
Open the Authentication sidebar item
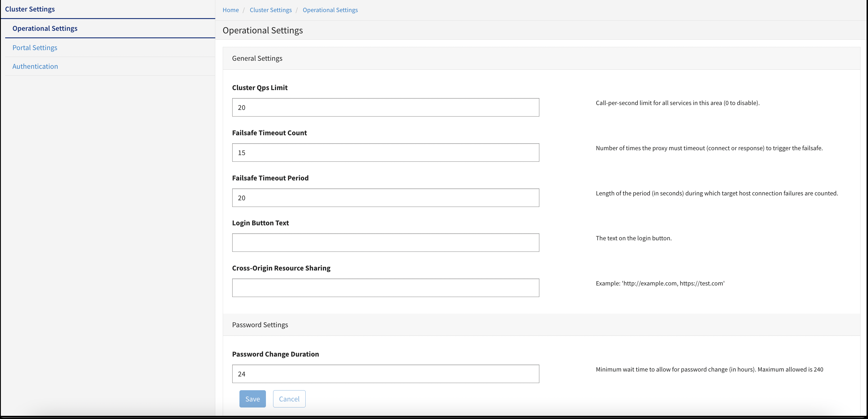tap(35, 66)
